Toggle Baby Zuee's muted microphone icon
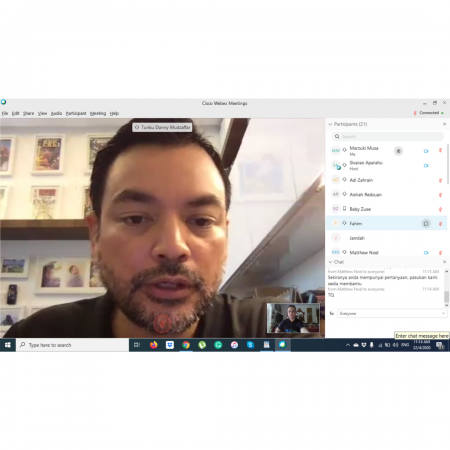The image size is (450, 450). 440,209
